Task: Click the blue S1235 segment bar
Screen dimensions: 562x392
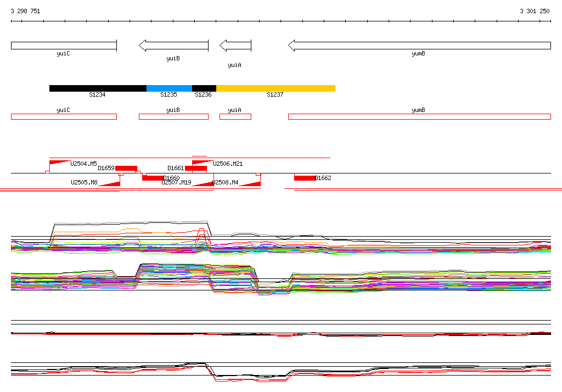Action: (169, 88)
